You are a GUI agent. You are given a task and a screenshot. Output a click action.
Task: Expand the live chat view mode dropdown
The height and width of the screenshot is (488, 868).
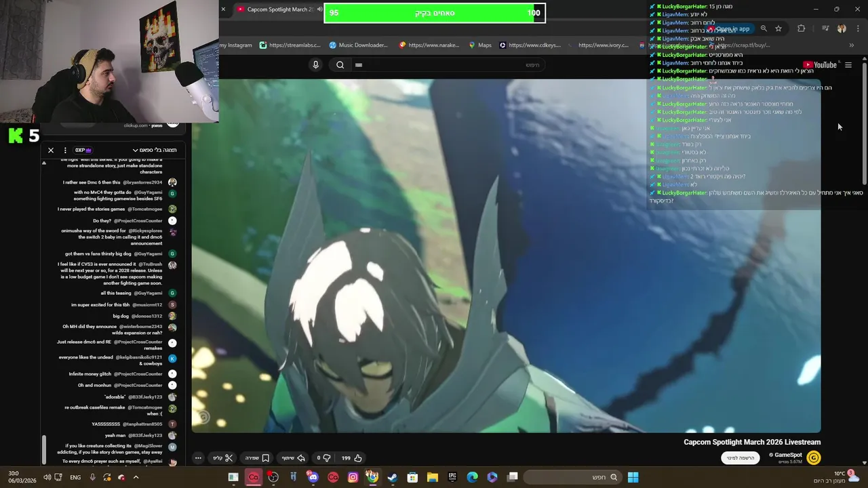coord(155,150)
